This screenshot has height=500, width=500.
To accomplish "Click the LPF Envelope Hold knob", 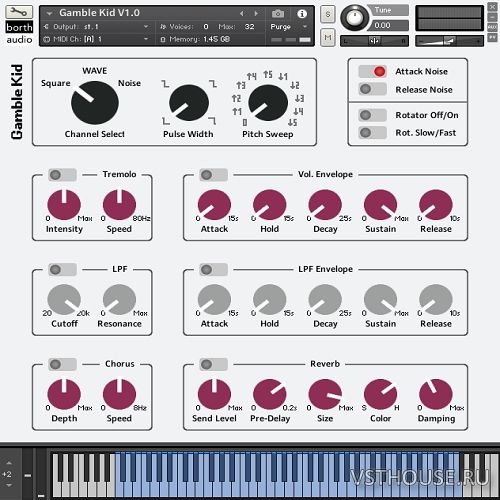I will click(270, 299).
